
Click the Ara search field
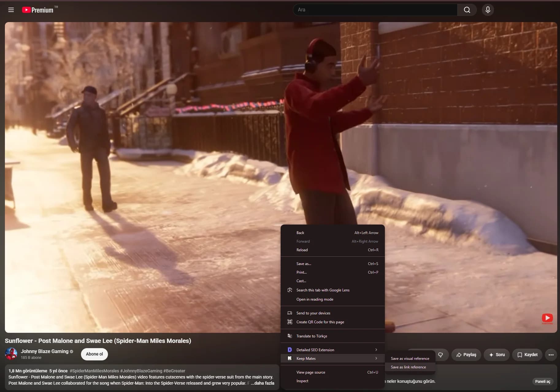pos(375,10)
